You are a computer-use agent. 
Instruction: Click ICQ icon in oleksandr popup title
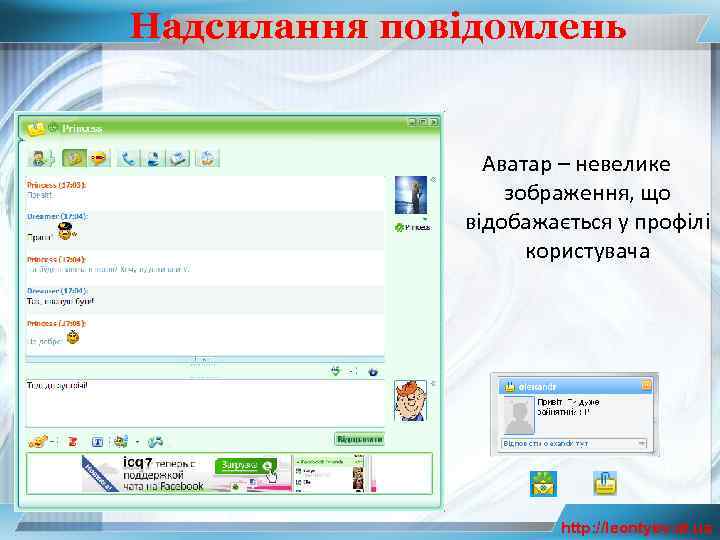pyautogui.click(x=510, y=387)
